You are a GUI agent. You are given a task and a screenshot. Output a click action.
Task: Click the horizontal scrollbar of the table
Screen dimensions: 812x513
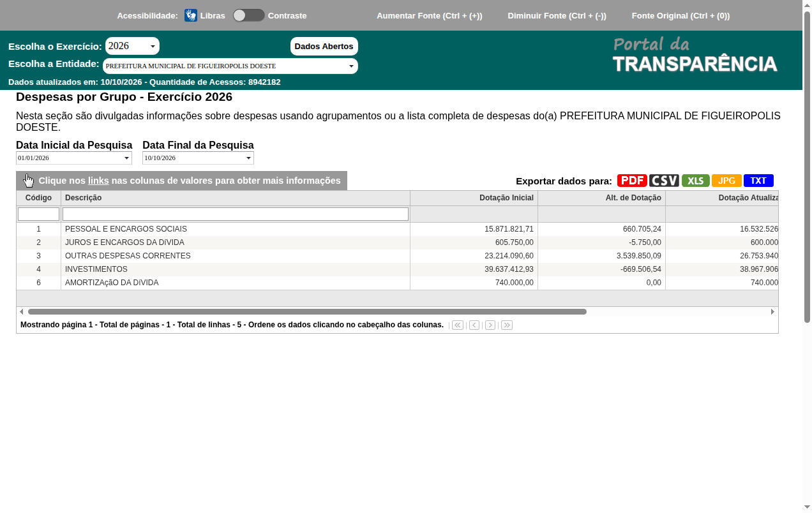click(x=307, y=312)
